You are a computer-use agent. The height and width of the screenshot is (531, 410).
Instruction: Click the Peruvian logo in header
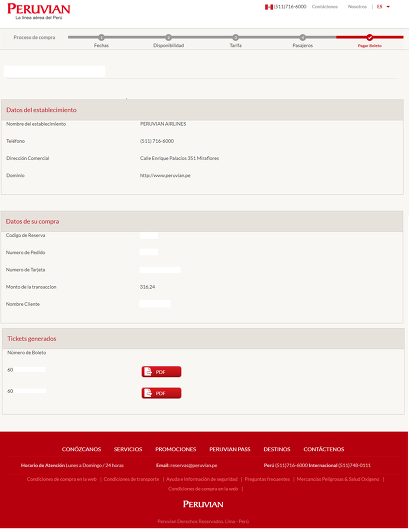pos(39,11)
